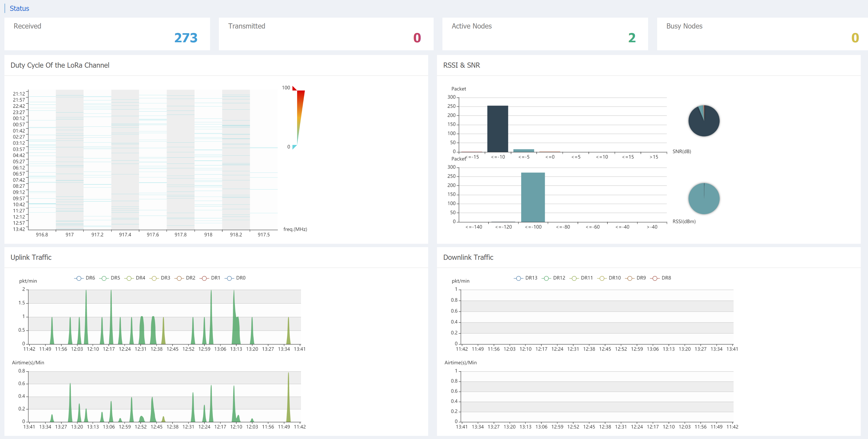868x439 pixels.
Task: Click the top red handle of duty cycle scale
Action: [295, 88]
